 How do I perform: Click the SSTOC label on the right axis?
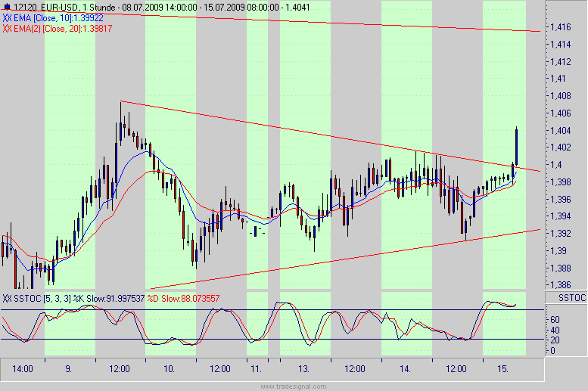click(572, 298)
